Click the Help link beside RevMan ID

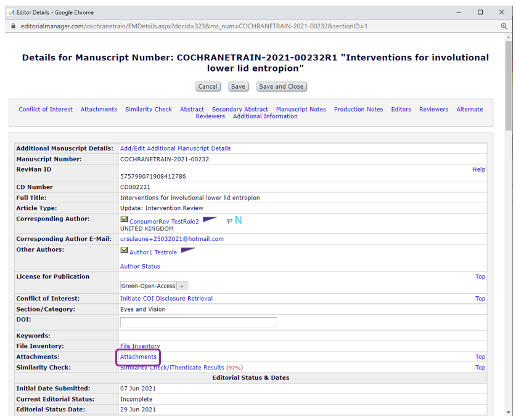point(478,169)
